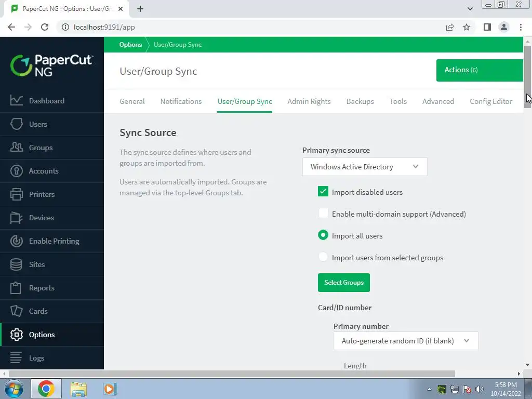
Task: Click the Accounts lock icon
Action: (16, 170)
